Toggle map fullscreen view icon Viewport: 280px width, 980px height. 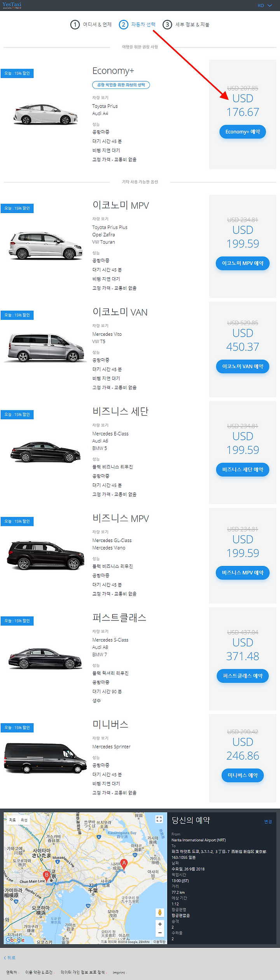pyautogui.click(x=159, y=819)
